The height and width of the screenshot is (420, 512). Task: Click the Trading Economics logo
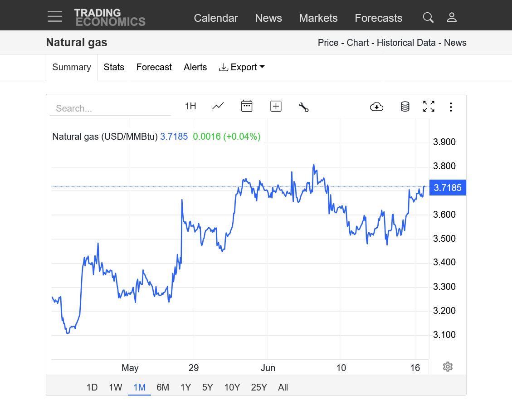coord(110,18)
